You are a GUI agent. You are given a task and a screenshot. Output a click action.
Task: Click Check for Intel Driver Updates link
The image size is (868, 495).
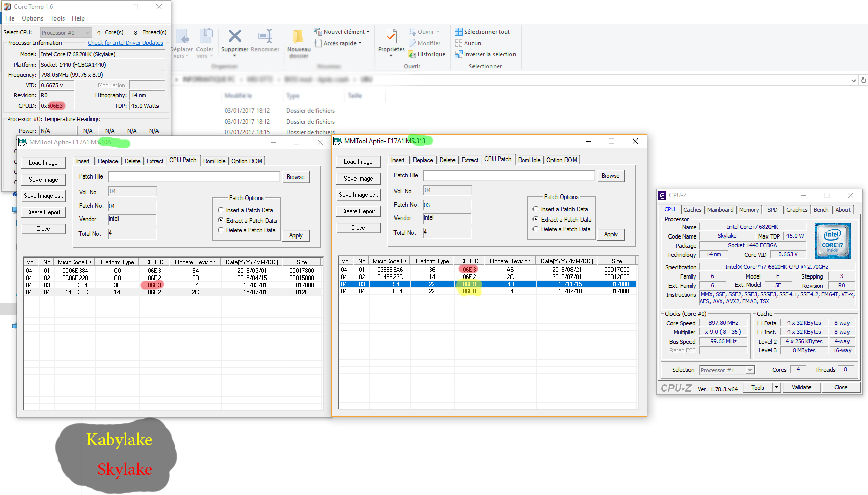[125, 43]
